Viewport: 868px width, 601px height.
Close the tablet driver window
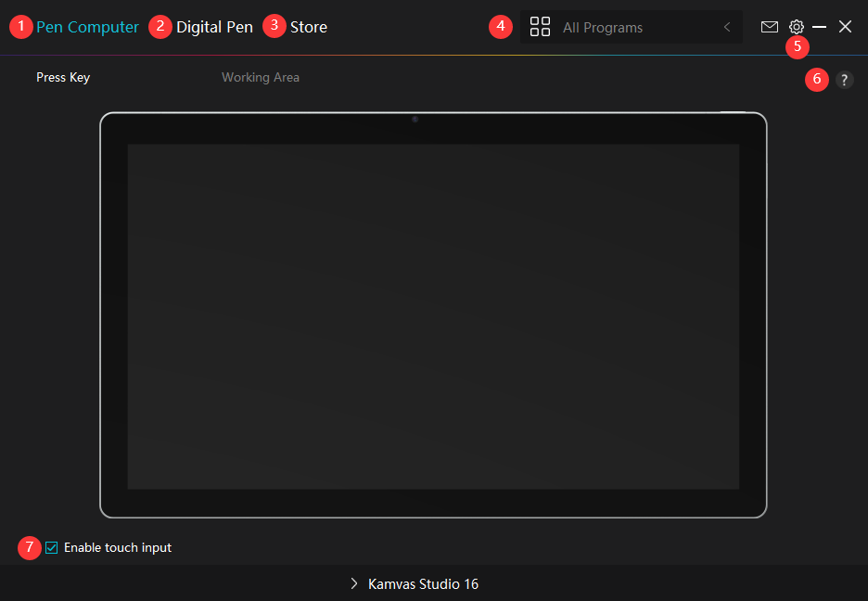[845, 27]
